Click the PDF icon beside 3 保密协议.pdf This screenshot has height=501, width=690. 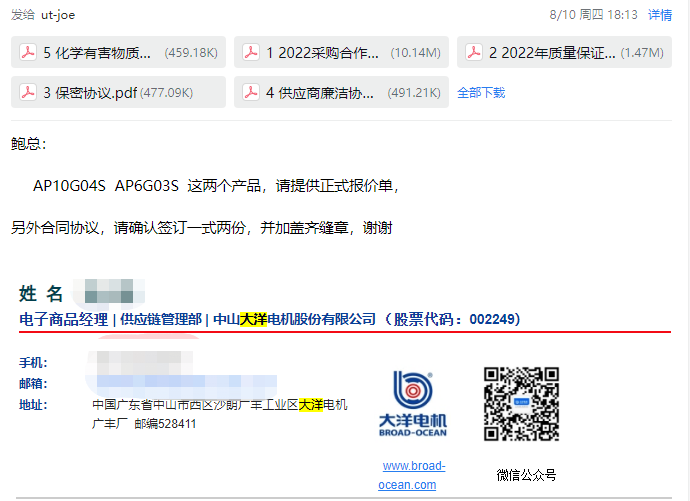[28, 93]
